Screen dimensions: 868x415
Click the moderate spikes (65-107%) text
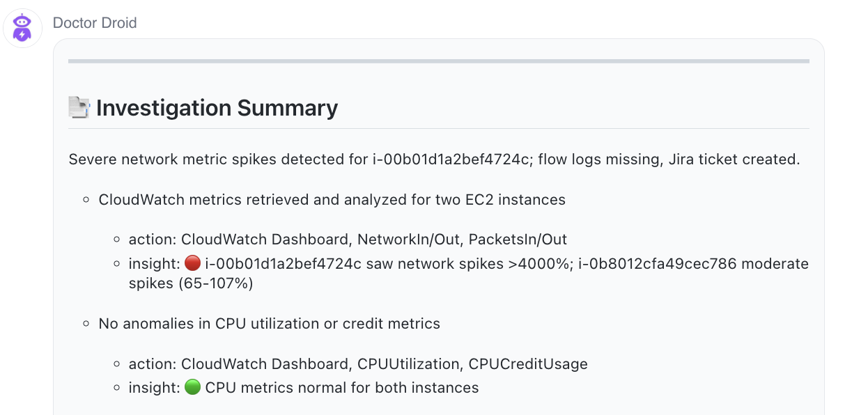469,274
